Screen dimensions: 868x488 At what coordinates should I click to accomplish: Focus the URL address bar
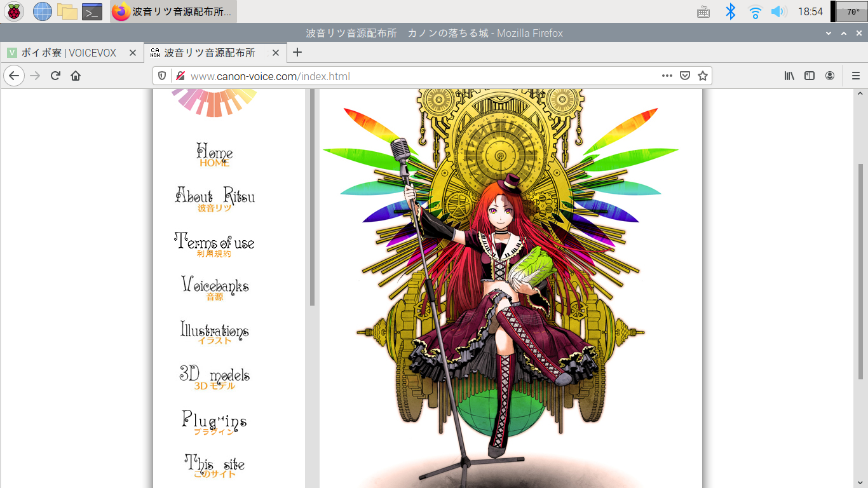pos(432,76)
